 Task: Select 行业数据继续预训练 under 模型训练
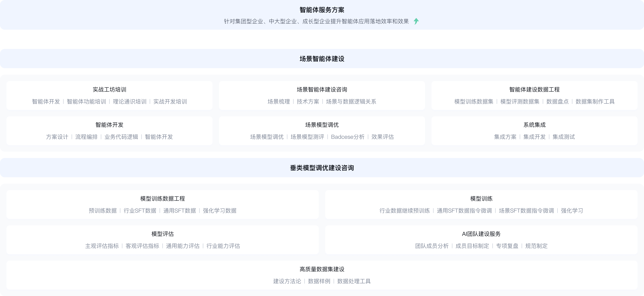point(405,211)
